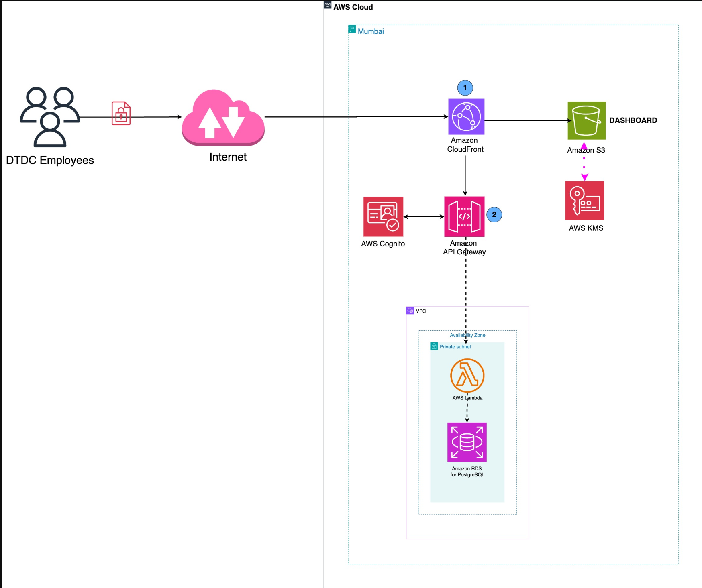Click the Mumbai region label
The height and width of the screenshot is (588, 702).
point(370,31)
